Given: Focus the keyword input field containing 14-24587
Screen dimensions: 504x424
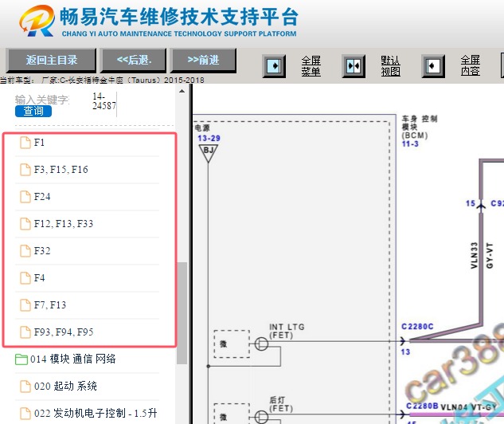Looking at the screenshot, I should coord(104,101).
